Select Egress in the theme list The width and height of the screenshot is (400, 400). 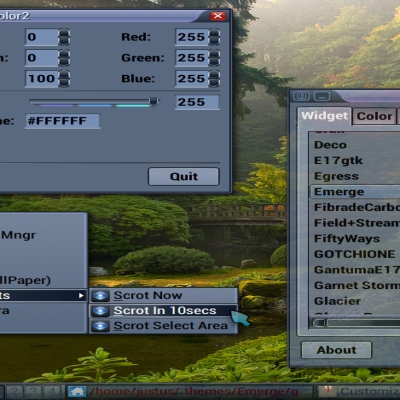[x=355, y=176]
